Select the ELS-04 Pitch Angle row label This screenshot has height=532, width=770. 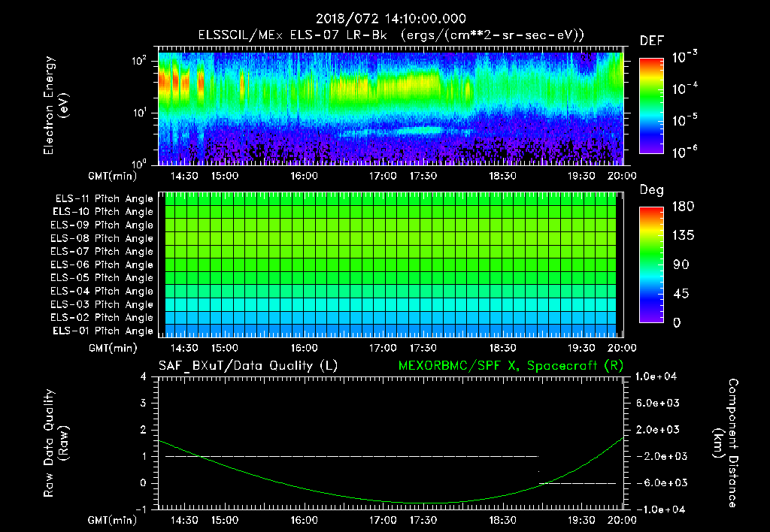(102, 292)
